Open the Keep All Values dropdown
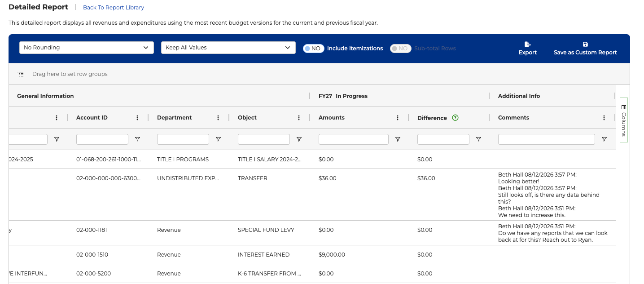This screenshot has height=284, width=644. tap(228, 48)
